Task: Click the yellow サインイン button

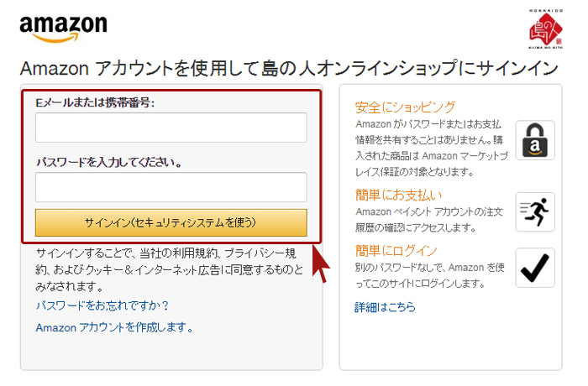Action: click(171, 222)
